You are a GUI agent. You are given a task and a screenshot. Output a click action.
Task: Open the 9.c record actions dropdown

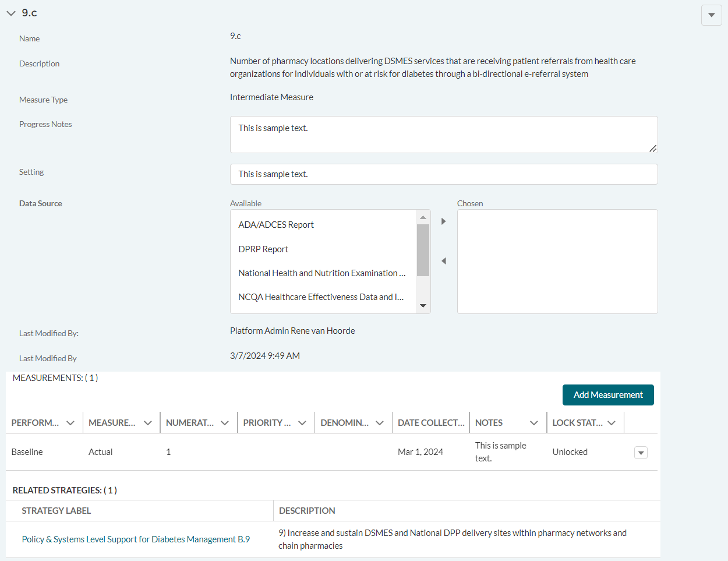tap(711, 15)
